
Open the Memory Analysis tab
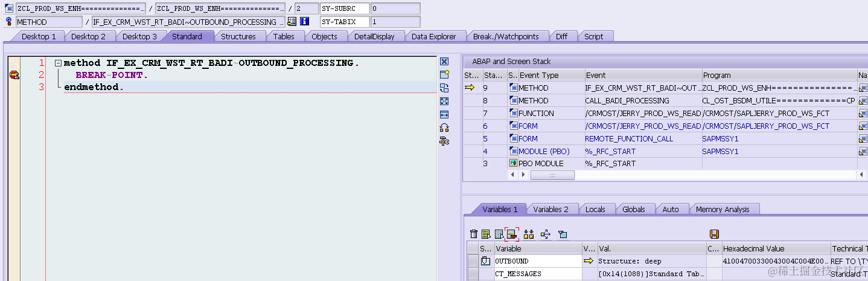[723, 209]
